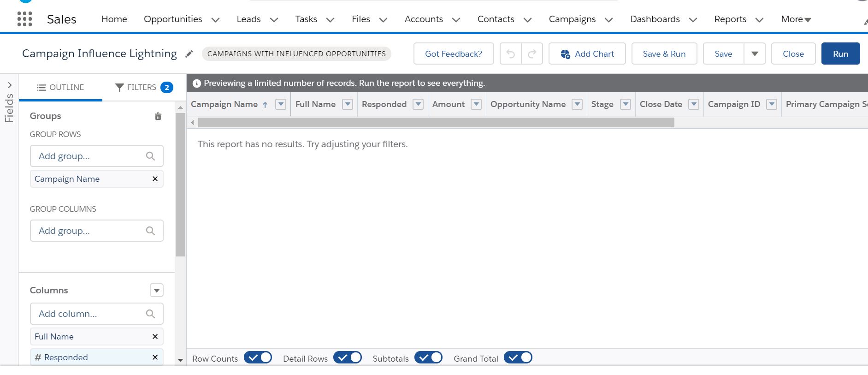Click the info icon in preview banner
The image size is (868, 375).
(x=197, y=83)
